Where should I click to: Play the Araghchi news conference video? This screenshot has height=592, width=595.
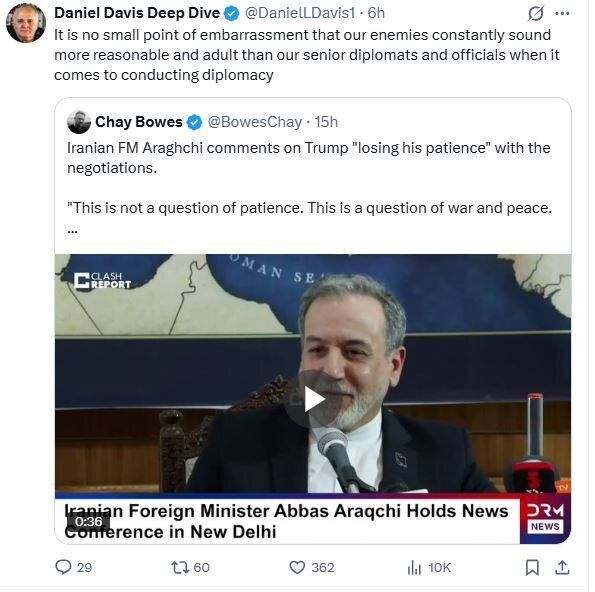[x=313, y=399]
